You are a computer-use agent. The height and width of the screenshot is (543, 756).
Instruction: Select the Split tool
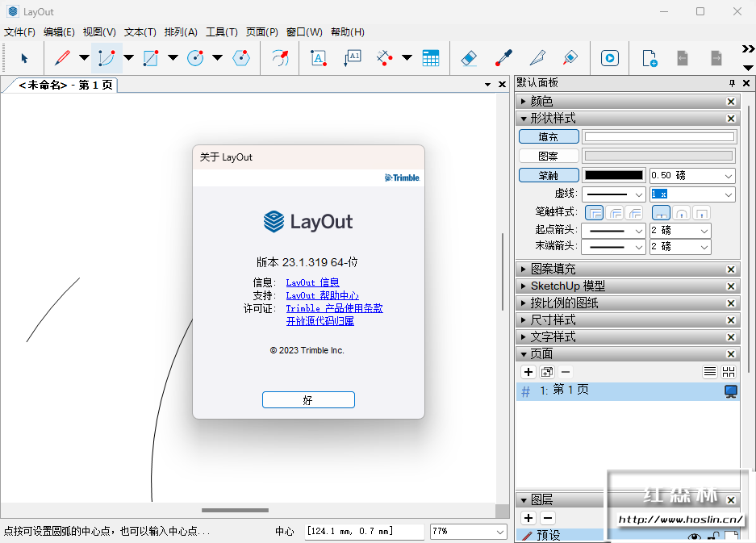(x=537, y=58)
